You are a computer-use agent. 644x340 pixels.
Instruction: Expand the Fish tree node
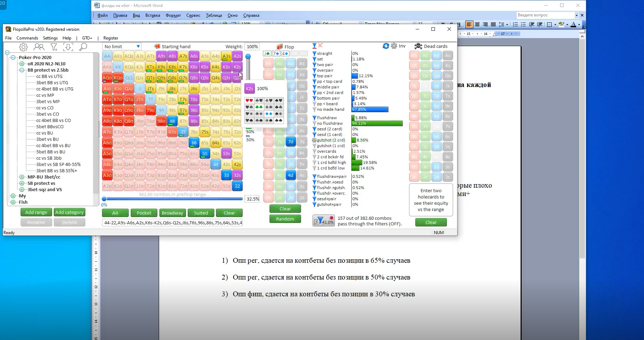click(x=13, y=202)
